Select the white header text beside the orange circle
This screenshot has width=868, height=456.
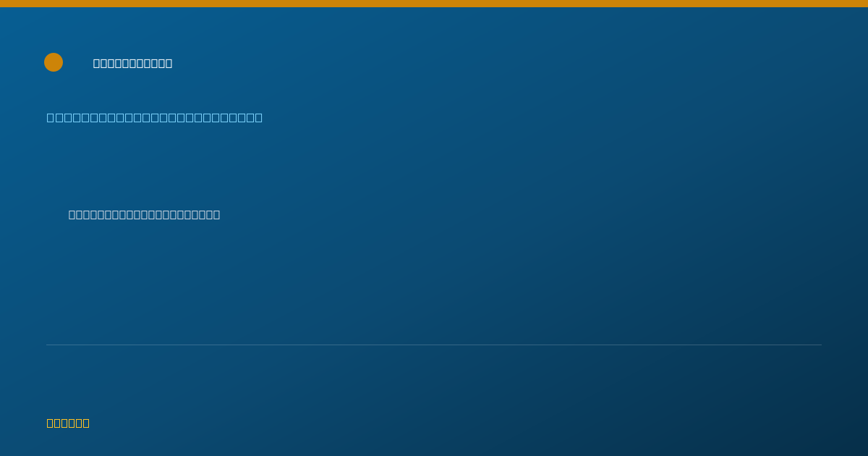tap(133, 63)
